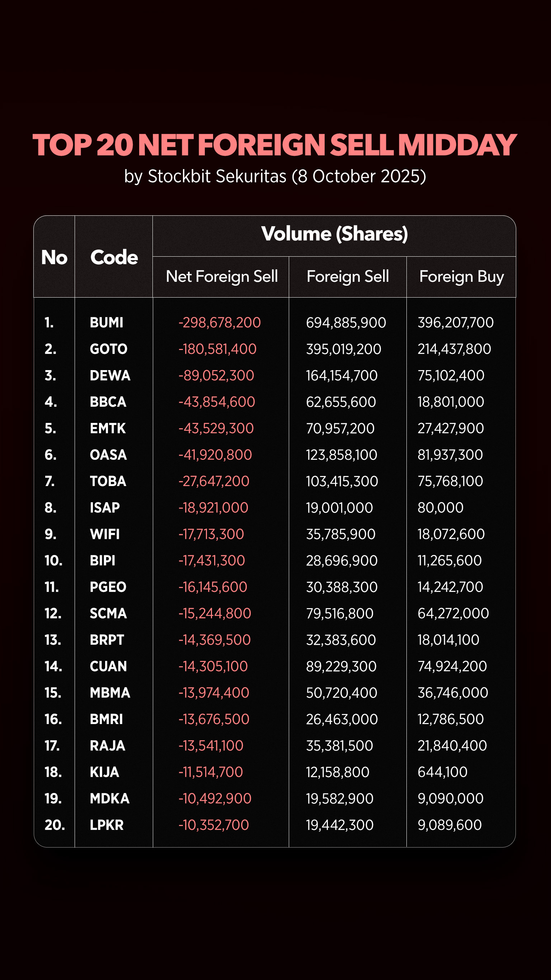
Task: Click the Net Foreign Sell column header
Action: [222, 276]
